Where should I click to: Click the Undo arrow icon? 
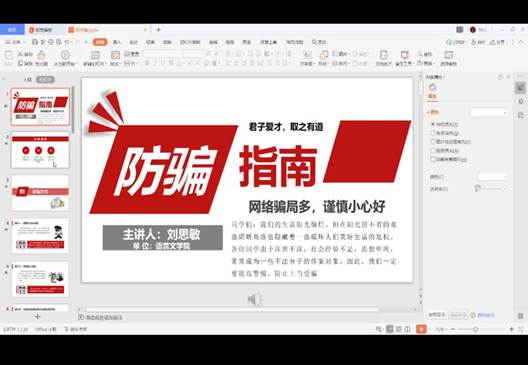click(x=67, y=42)
